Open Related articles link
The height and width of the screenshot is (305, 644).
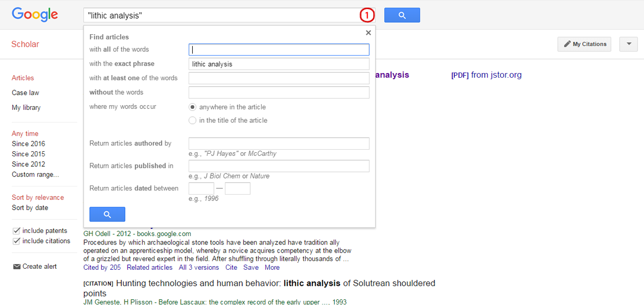click(x=150, y=268)
